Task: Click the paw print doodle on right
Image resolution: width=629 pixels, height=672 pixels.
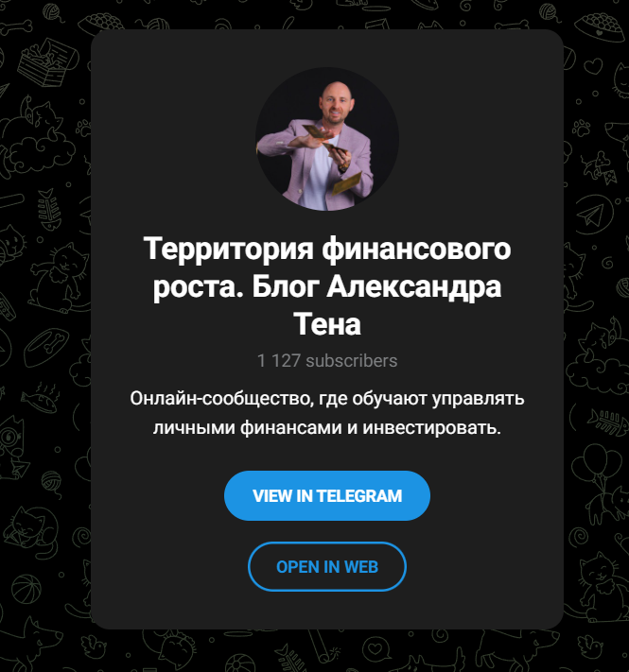Action: point(581,129)
